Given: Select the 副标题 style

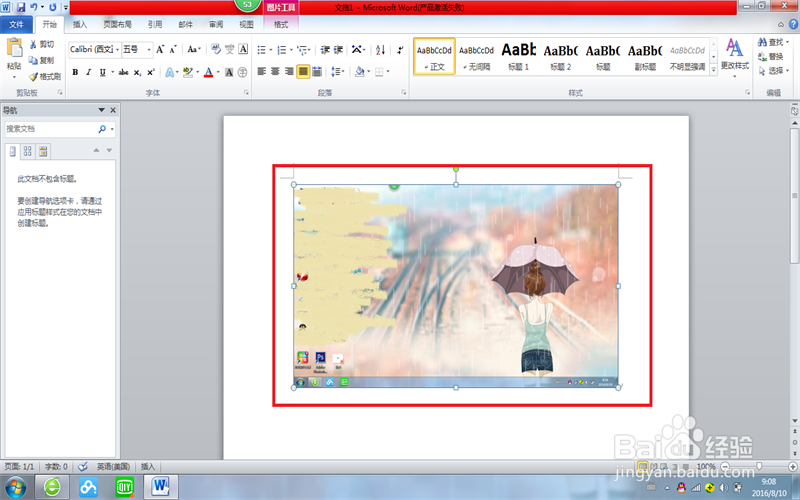Looking at the screenshot, I should [x=645, y=57].
